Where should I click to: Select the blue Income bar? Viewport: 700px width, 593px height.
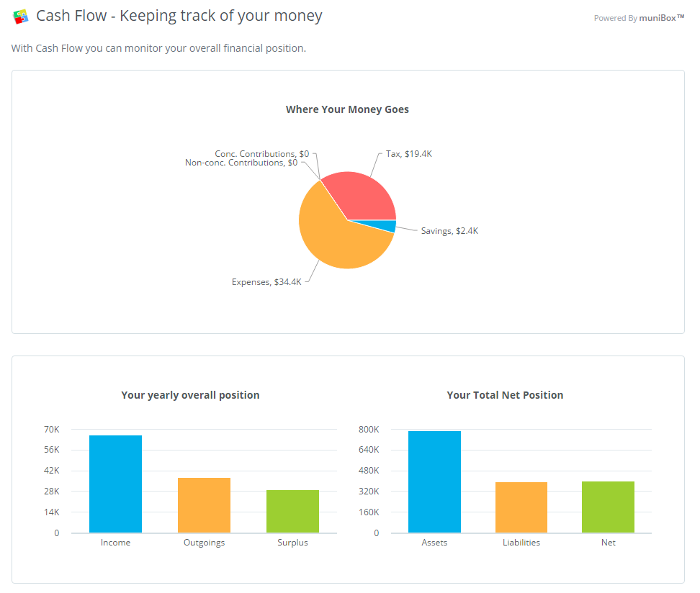pos(115,484)
